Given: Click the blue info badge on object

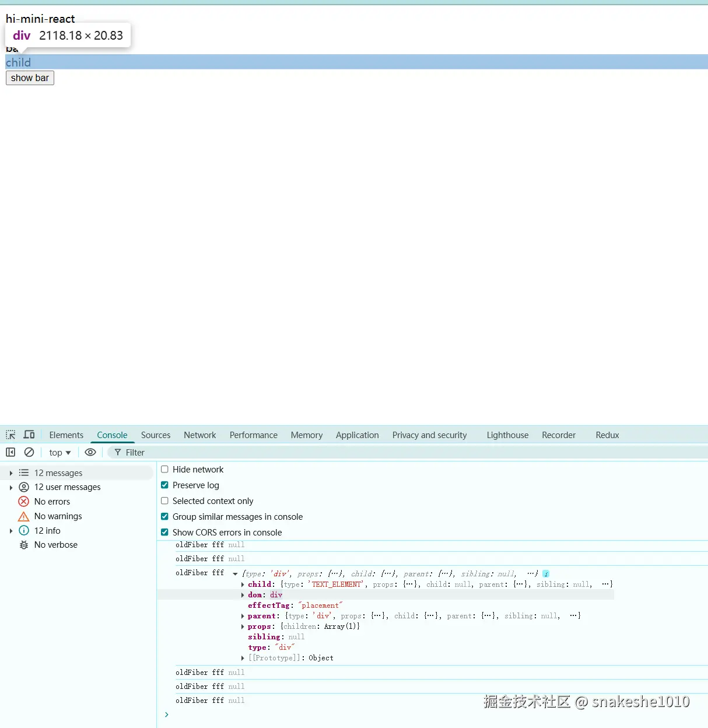Looking at the screenshot, I should coord(546,574).
